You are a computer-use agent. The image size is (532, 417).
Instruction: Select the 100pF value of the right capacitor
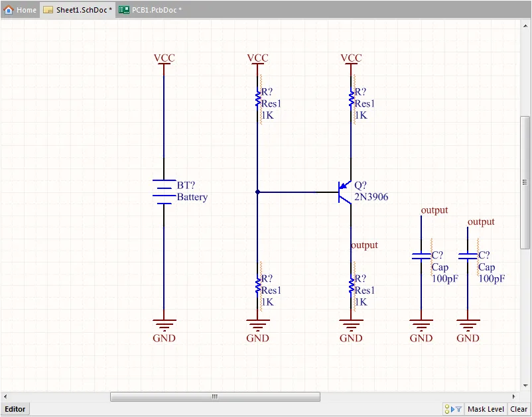[492, 279]
